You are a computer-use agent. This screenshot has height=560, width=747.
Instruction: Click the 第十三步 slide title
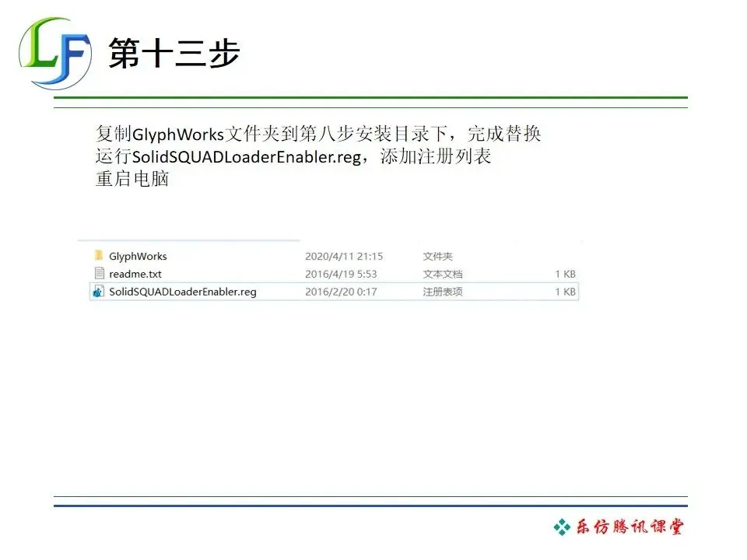(174, 54)
